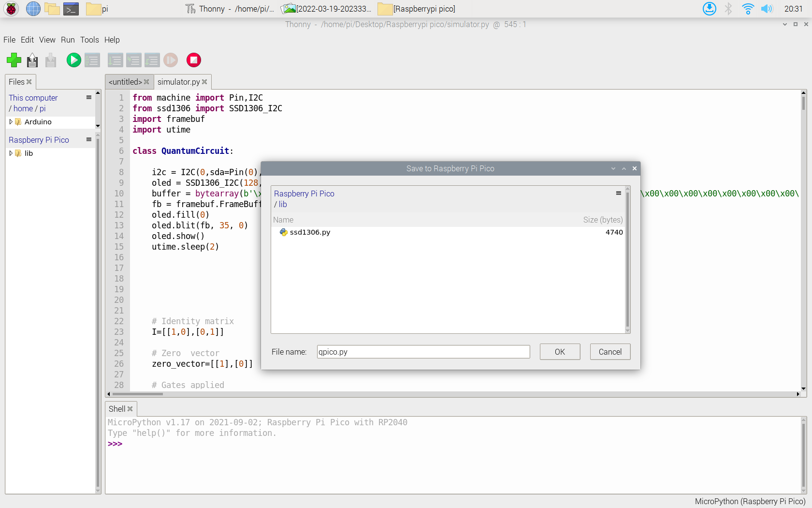Image resolution: width=812 pixels, height=508 pixels.
Task: Open the Bluetooth tray icon
Action: [x=728, y=9]
